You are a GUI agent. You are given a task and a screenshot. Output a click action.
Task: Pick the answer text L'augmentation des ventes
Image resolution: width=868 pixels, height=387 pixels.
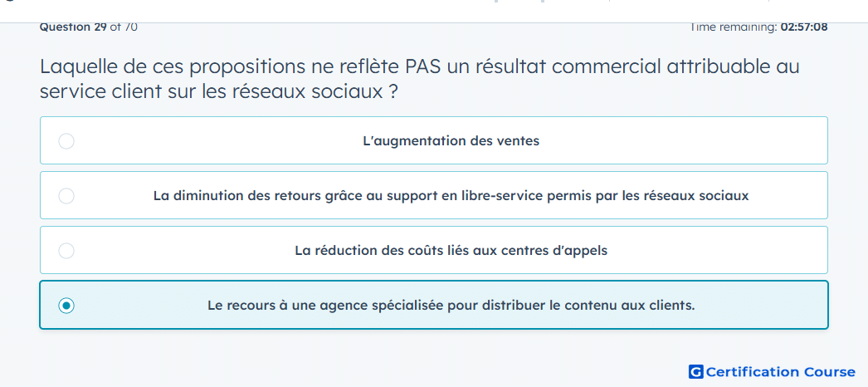(x=451, y=141)
